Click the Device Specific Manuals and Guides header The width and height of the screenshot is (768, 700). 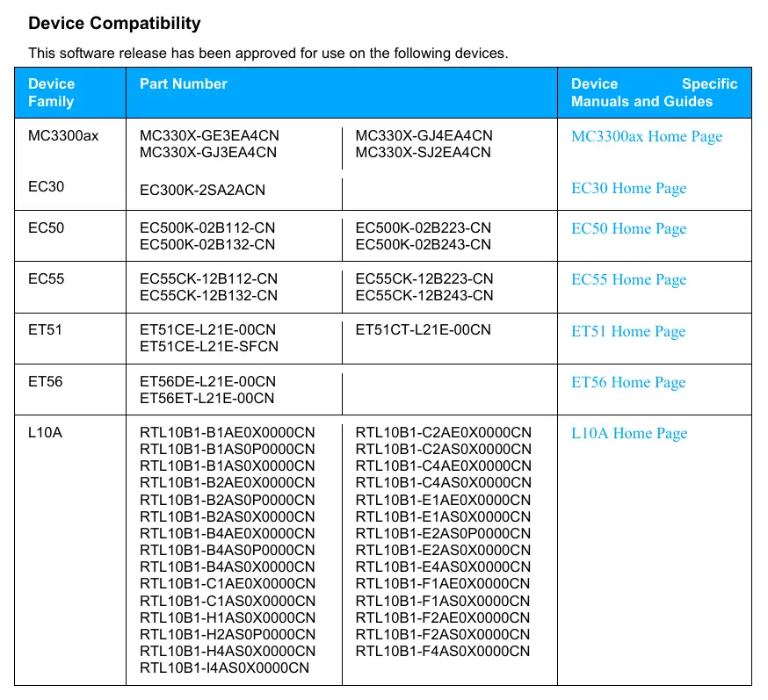point(654,92)
